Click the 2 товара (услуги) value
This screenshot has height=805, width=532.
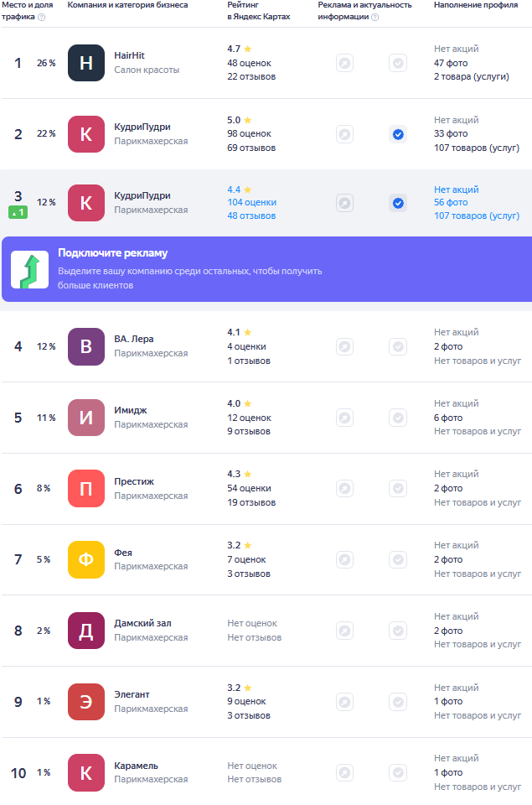[472, 76]
